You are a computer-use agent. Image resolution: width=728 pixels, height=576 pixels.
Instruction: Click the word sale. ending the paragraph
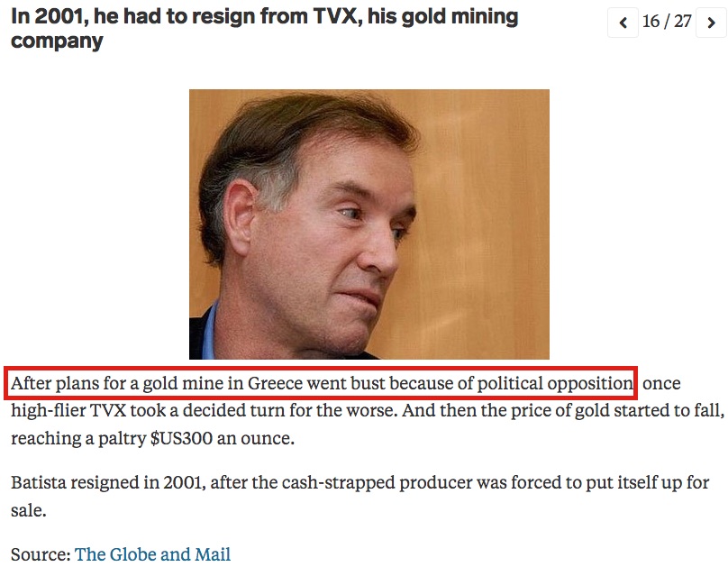[28, 510]
